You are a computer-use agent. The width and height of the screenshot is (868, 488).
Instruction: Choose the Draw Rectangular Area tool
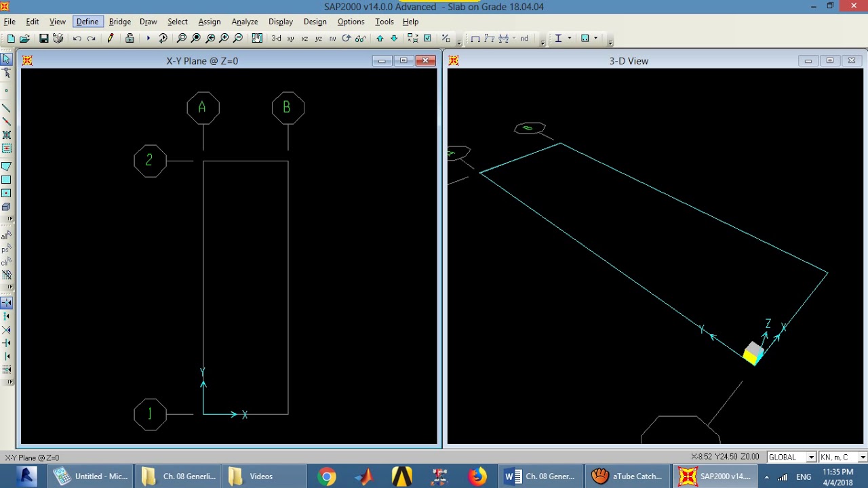7,180
